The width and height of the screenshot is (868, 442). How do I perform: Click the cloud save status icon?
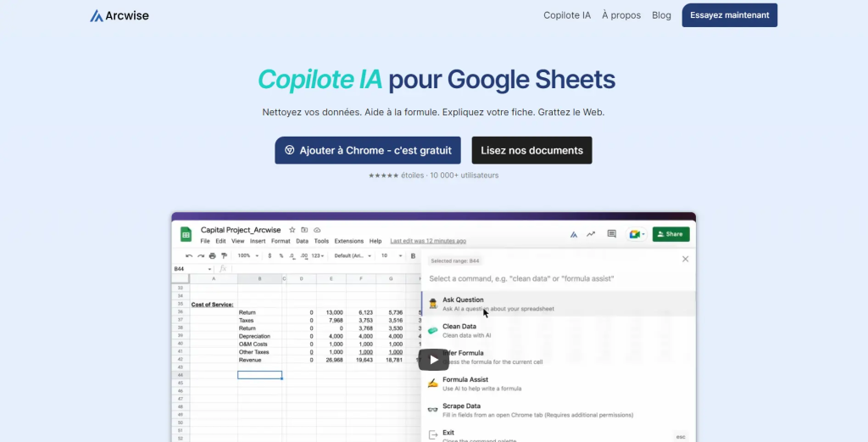pos(317,230)
